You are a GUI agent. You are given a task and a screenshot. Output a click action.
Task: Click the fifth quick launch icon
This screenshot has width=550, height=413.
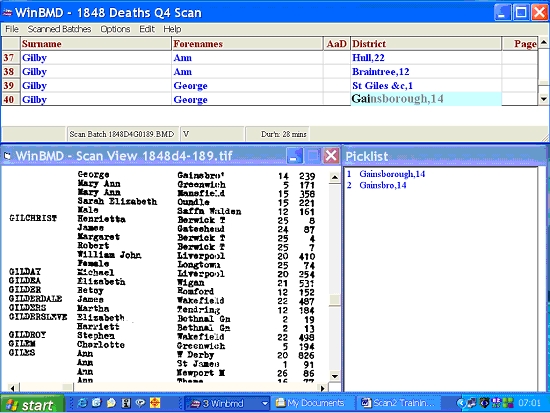point(140,403)
